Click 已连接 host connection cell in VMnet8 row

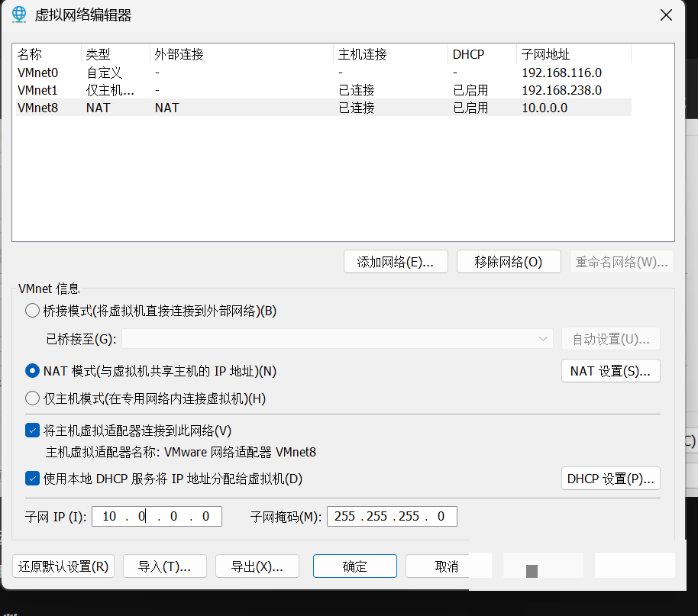[357, 108]
